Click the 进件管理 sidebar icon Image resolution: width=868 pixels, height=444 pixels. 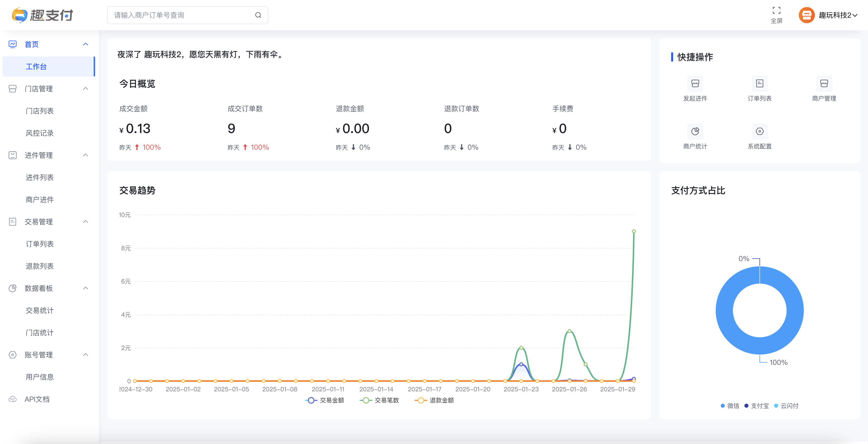[13, 155]
